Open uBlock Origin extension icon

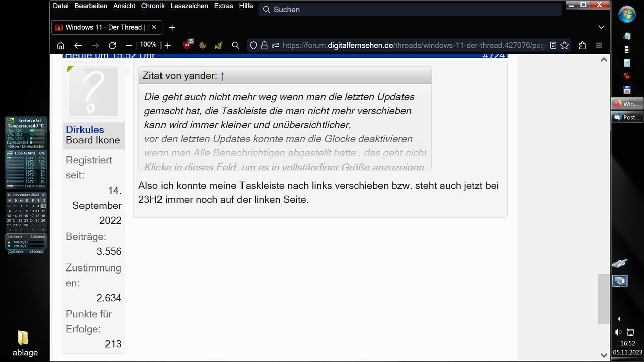pos(188,45)
